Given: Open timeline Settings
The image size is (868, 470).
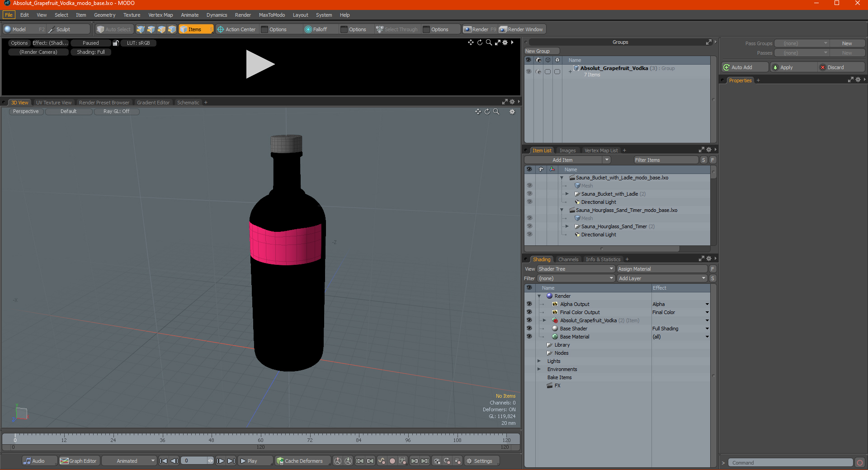Looking at the screenshot, I should pos(482,461).
